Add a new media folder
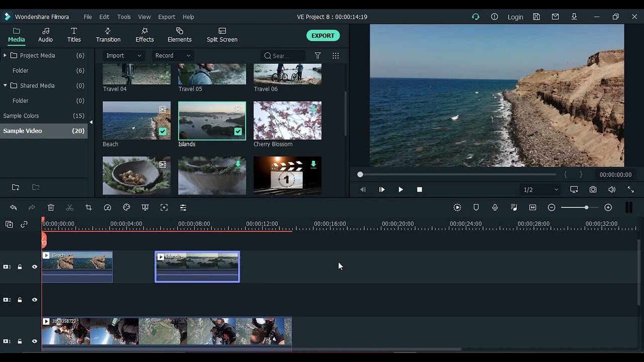 16,187
